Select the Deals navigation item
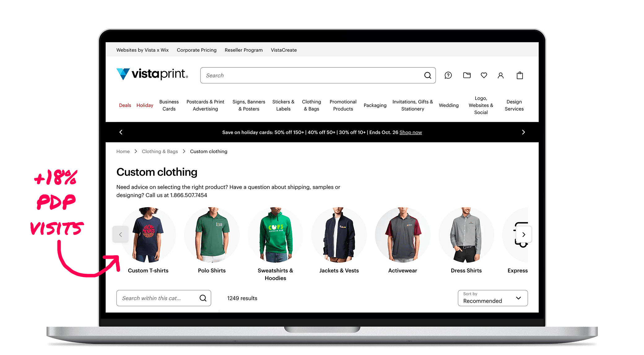The width and height of the screenshot is (644, 355). [x=125, y=105]
